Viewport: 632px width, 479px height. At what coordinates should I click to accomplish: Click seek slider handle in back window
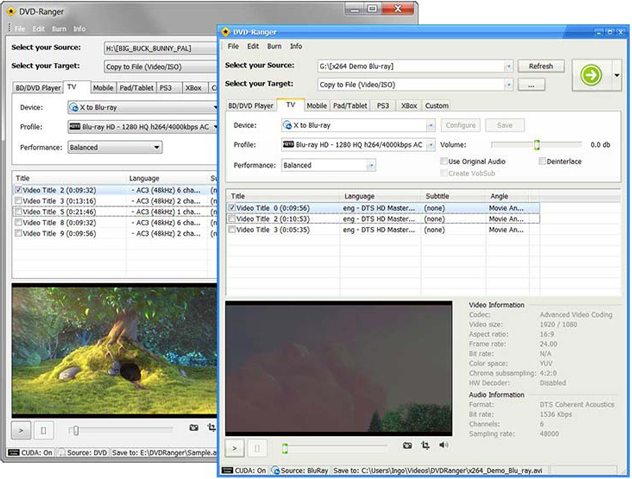(x=75, y=431)
